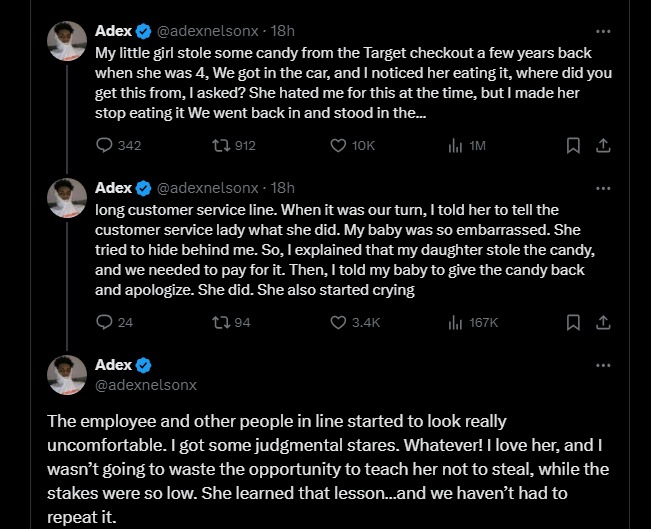
Task: Share the second tweet in the thread
Action: click(602, 322)
